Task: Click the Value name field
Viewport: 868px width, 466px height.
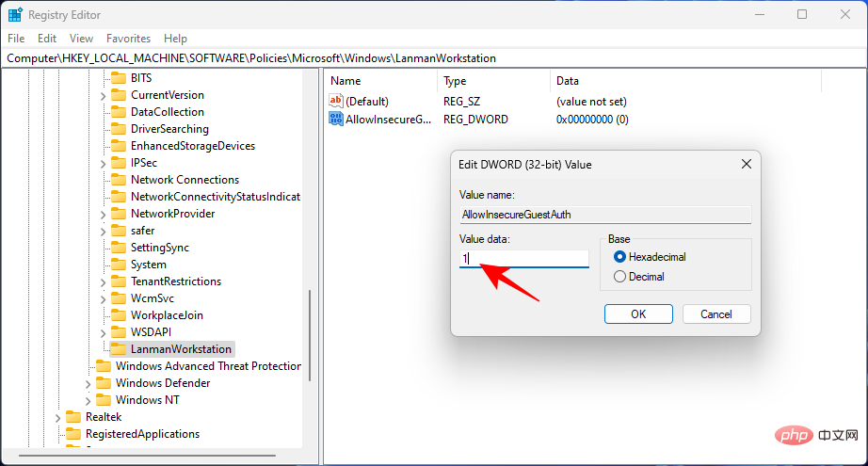Action: coord(605,215)
